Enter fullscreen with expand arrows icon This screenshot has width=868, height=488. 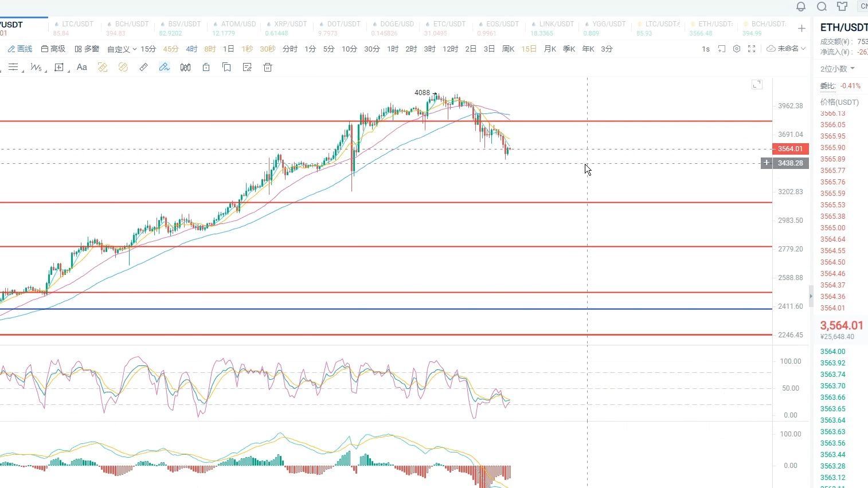752,49
